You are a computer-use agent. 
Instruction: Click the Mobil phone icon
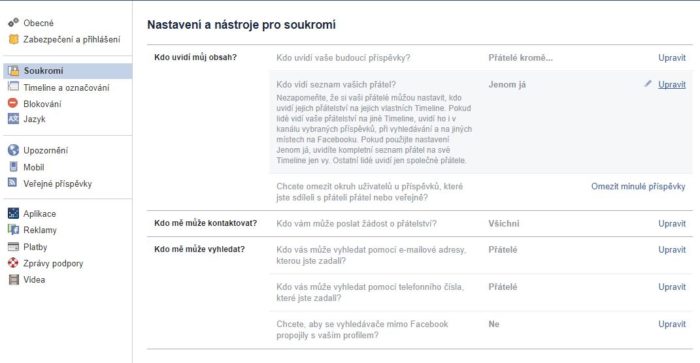click(13, 167)
